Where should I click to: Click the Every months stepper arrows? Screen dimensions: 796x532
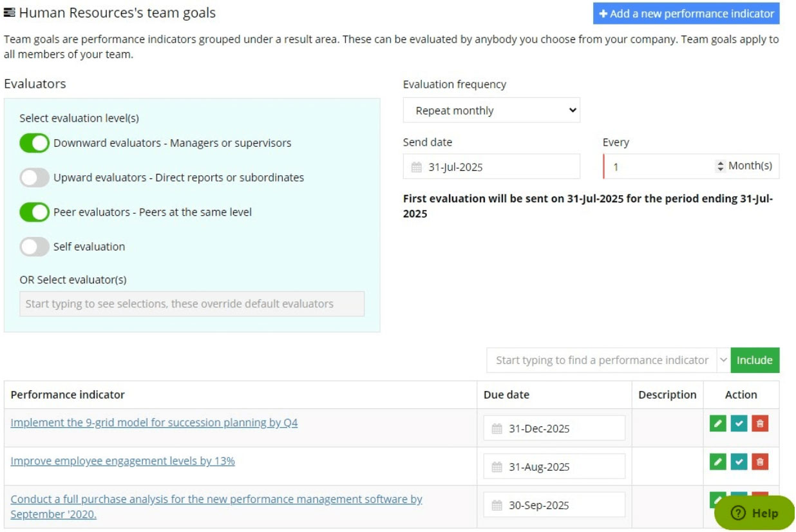coord(720,167)
